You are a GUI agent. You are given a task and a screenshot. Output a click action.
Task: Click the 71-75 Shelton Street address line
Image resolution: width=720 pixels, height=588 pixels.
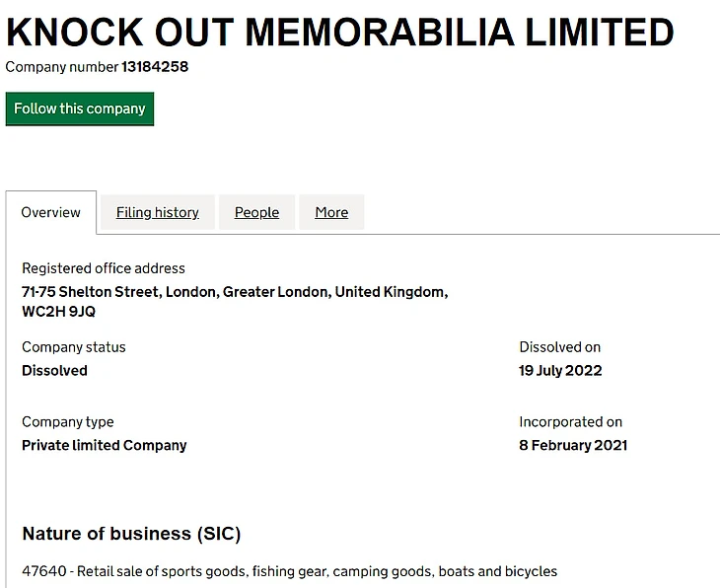(x=235, y=292)
